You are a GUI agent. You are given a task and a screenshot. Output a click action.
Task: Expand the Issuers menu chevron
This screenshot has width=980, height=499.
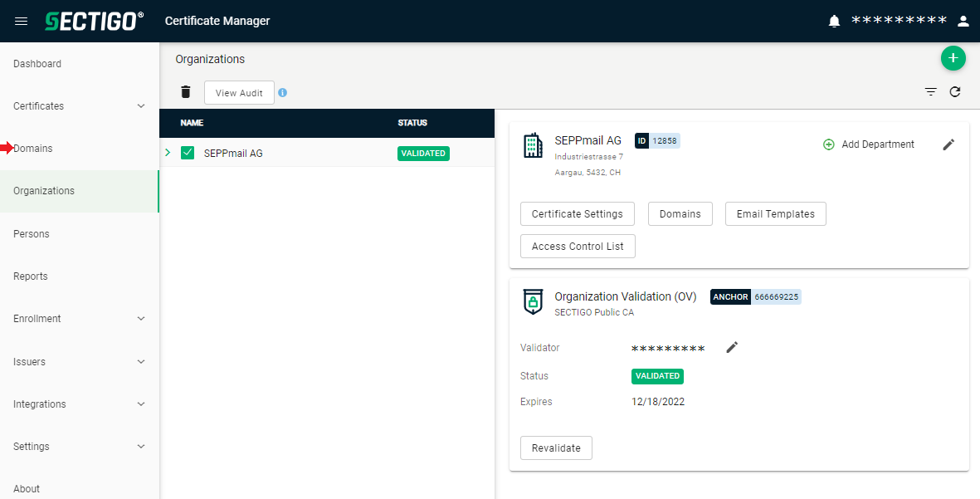(141, 362)
